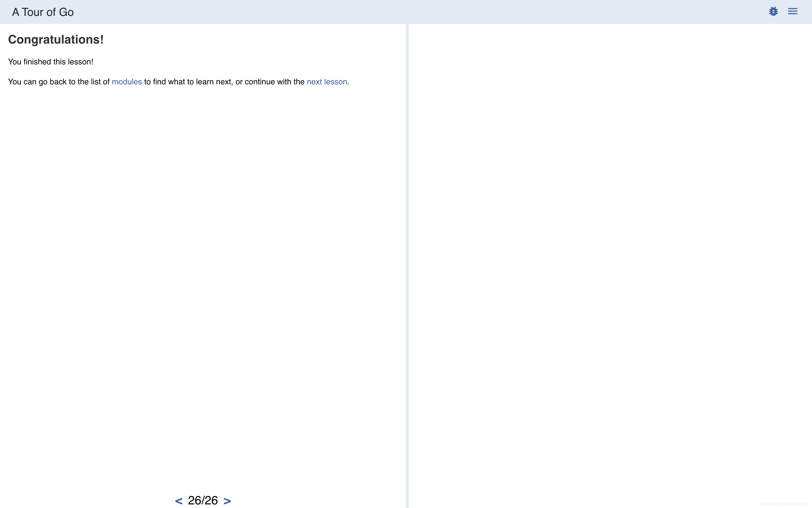
Task: Go to next page arrow
Action: [227, 501]
